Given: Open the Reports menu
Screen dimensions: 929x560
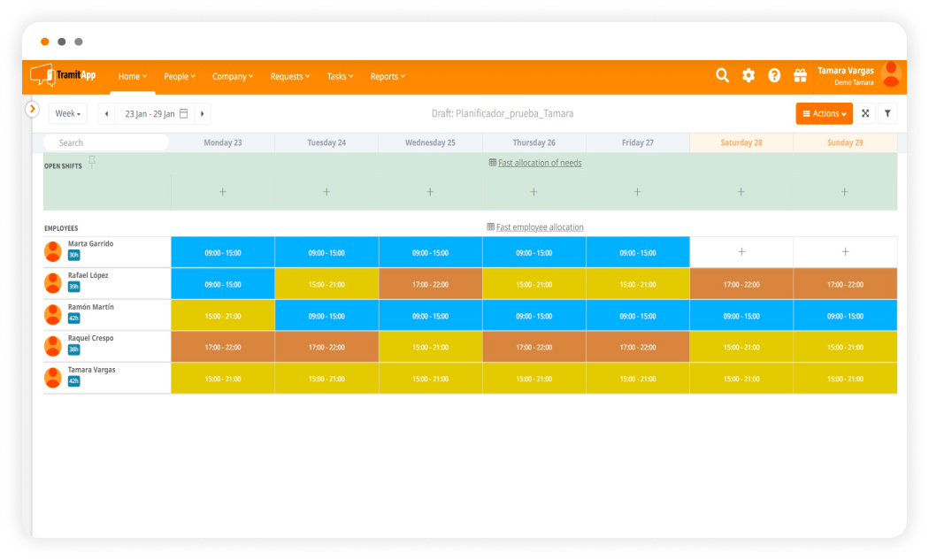Looking at the screenshot, I should click(x=388, y=77).
